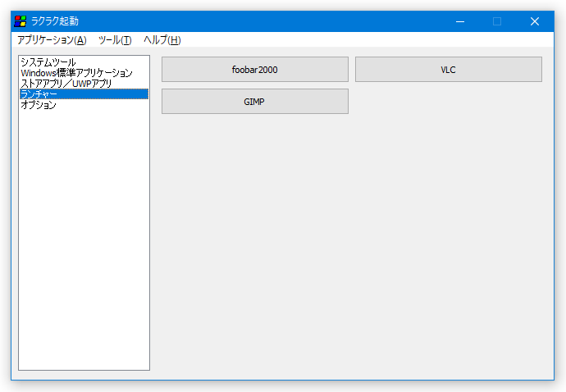Select Windows標準アプリケーション category

point(84,73)
